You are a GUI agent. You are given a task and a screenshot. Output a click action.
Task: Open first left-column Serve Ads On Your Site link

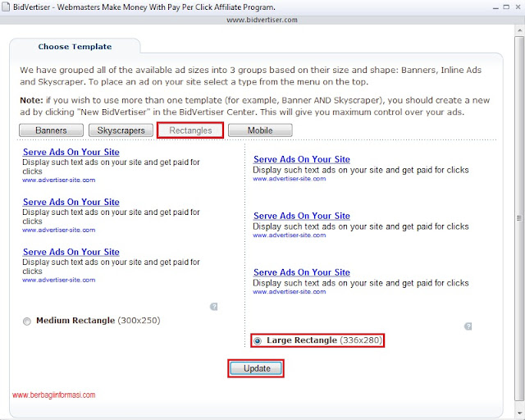[71, 152]
